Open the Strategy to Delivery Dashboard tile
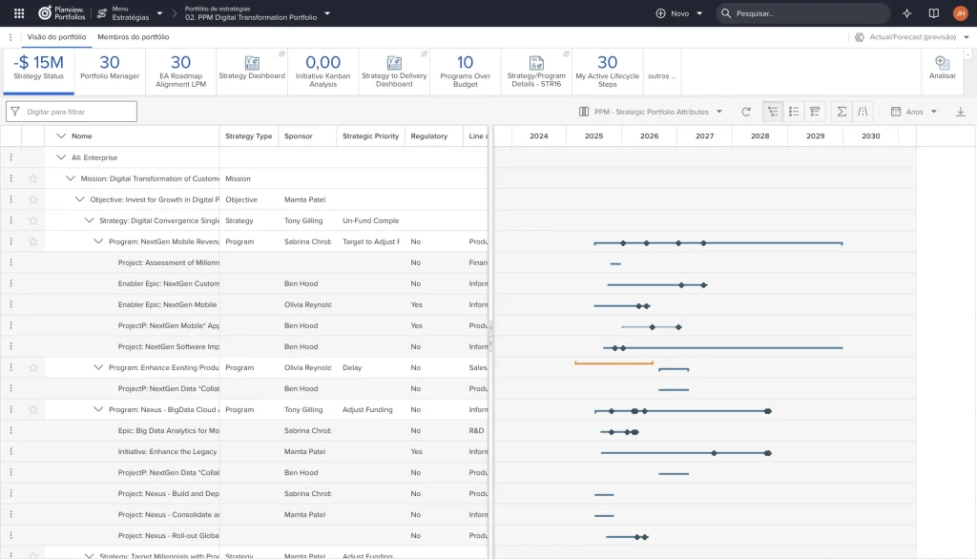The width and height of the screenshot is (977, 560). click(x=394, y=72)
